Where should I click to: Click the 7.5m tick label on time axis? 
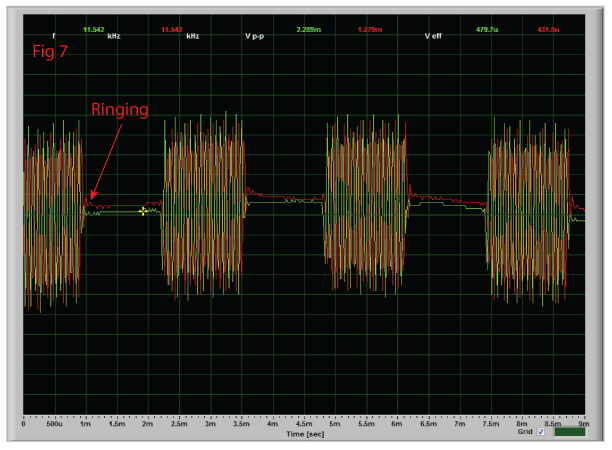pyautogui.click(x=491, y=424)
